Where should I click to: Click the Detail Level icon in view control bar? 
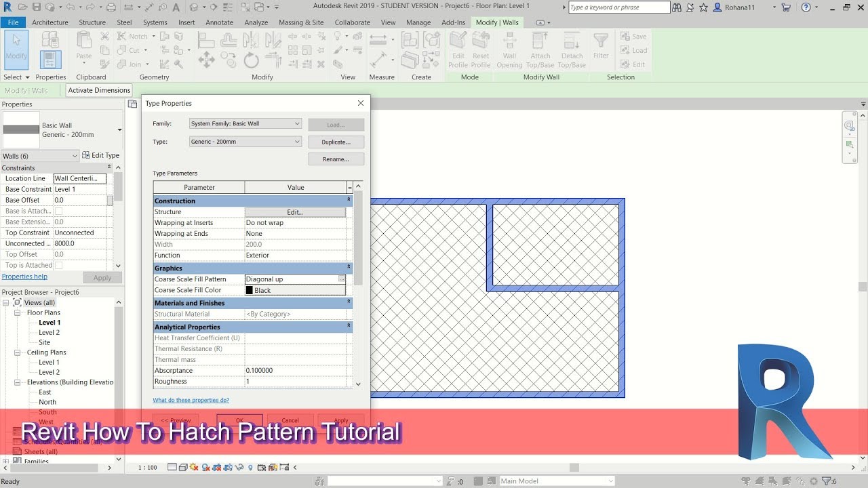click(x=172, y=467)
